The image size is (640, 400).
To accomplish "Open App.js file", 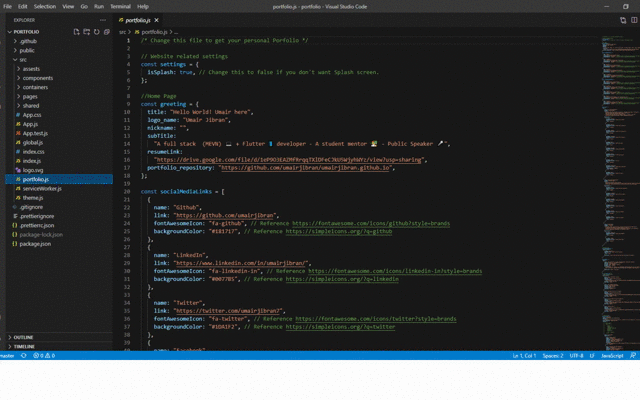I will (x=30, y=124).
